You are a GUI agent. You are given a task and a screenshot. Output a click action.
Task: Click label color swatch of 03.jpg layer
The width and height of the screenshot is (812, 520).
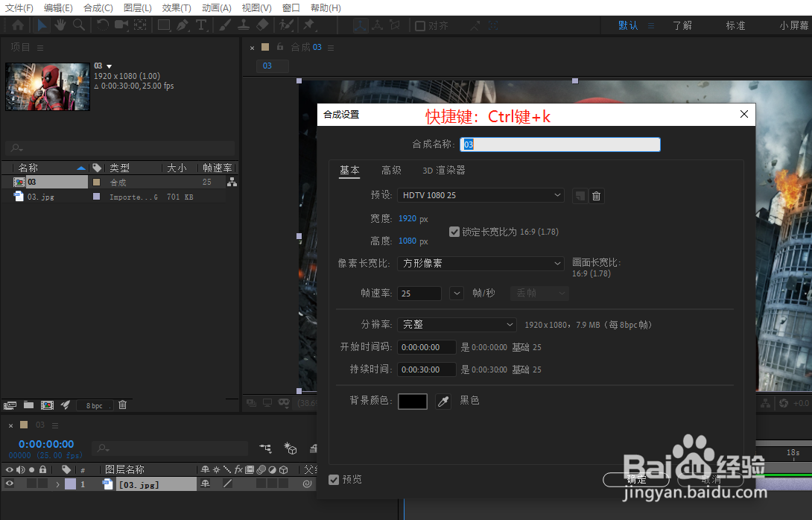point(71,483)
